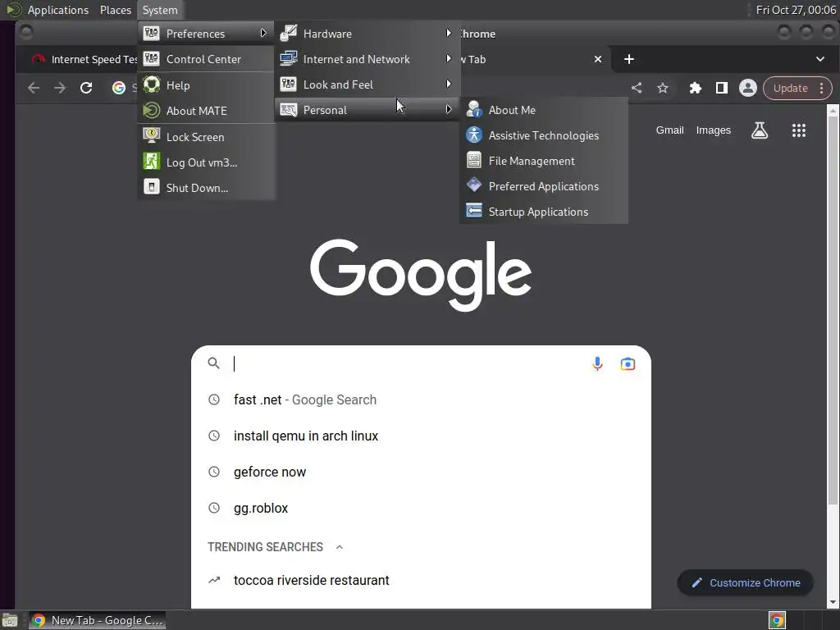The width and height of the screenshot is (840, 630).
Task: Open the Gmail link
Action: pyautogui.click(x=669, y=130)
